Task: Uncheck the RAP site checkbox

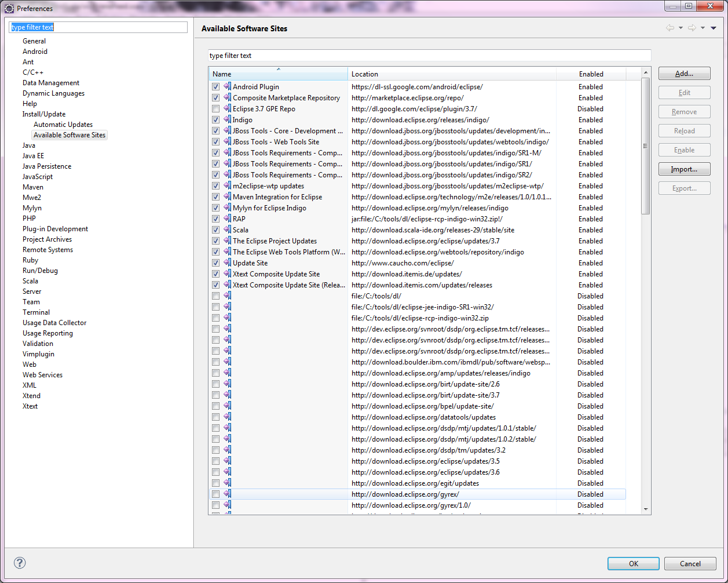Action: (x=215, y=218)
